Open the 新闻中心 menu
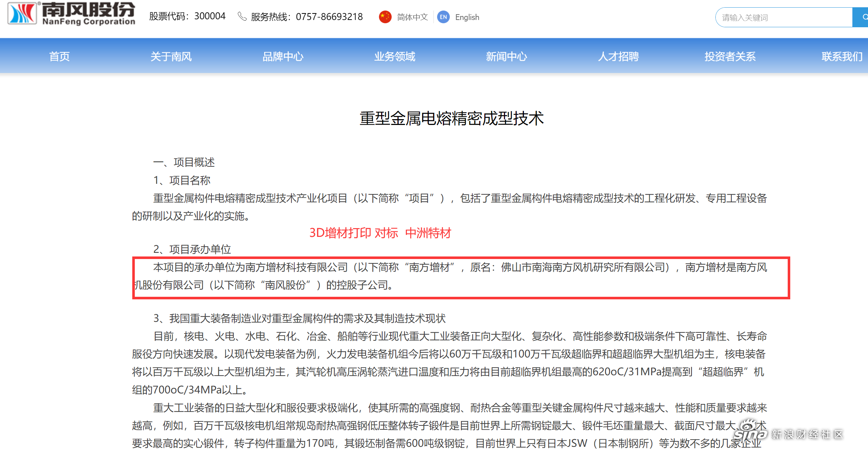The width and height of the screenshot is (868, 453). tap(506, 56)
